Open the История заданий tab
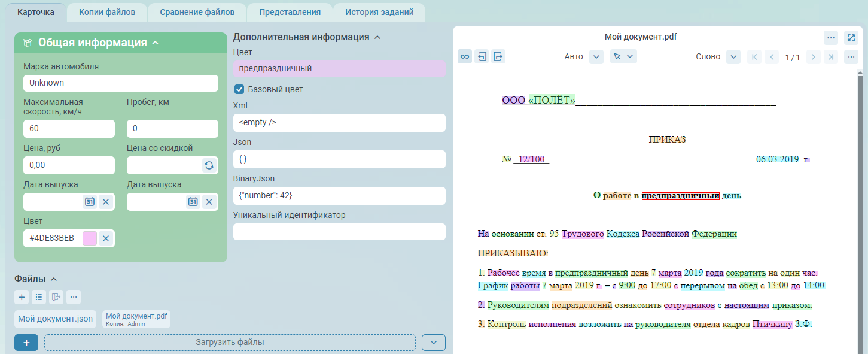The height and width of the screenshot is (354, 868). pyautogui.click(x=379, y=12)
